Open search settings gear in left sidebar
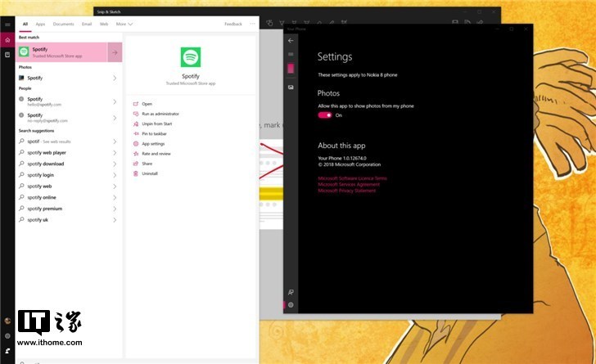 (7, 336)
